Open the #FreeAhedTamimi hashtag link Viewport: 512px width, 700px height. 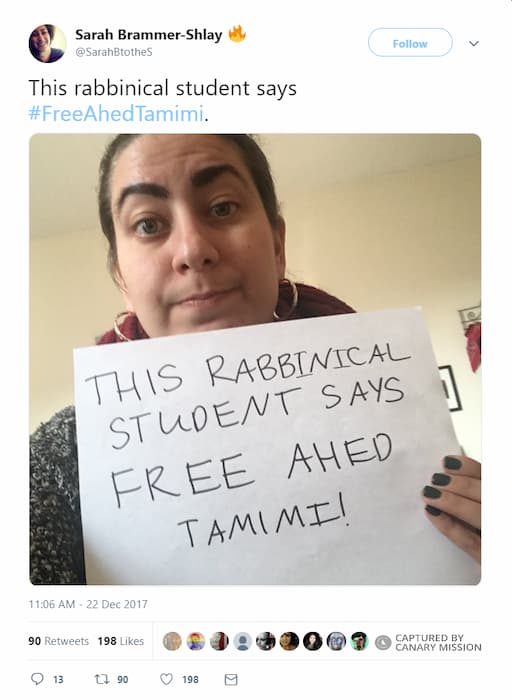(x=116, y=113)
